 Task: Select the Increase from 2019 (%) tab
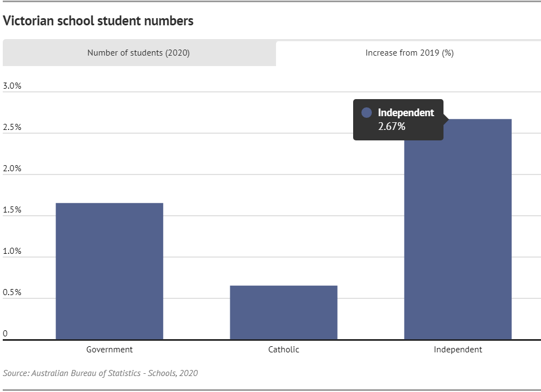[409, 53]
